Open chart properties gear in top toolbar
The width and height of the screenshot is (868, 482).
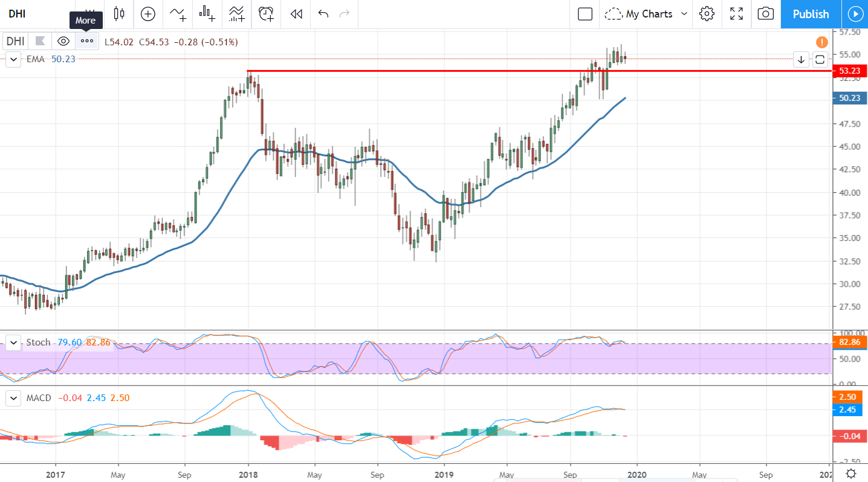click(707, 14)
